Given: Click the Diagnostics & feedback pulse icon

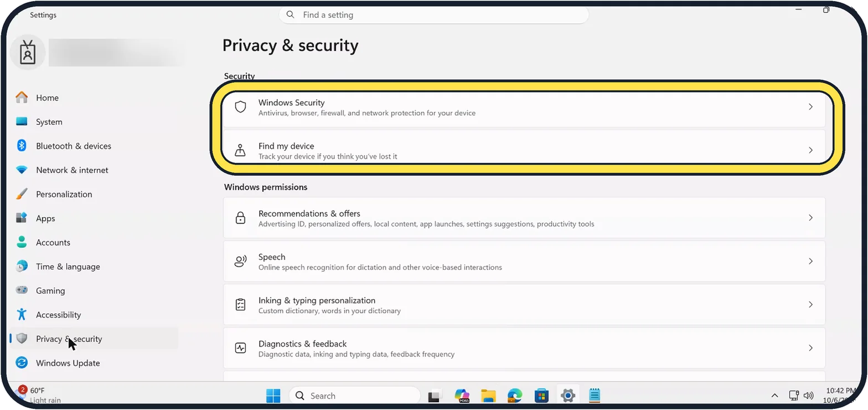Looking at the screenshot, I should [240, 348].
